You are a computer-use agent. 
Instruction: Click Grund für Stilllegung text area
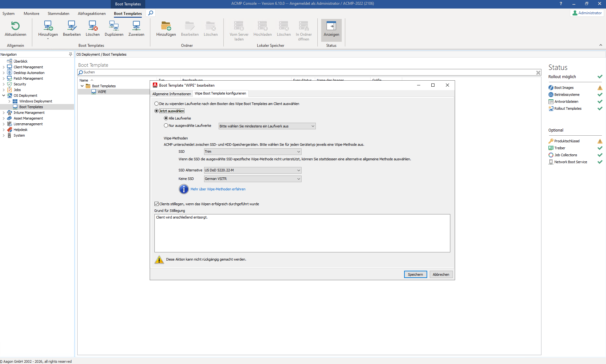(x=302, y=233)
